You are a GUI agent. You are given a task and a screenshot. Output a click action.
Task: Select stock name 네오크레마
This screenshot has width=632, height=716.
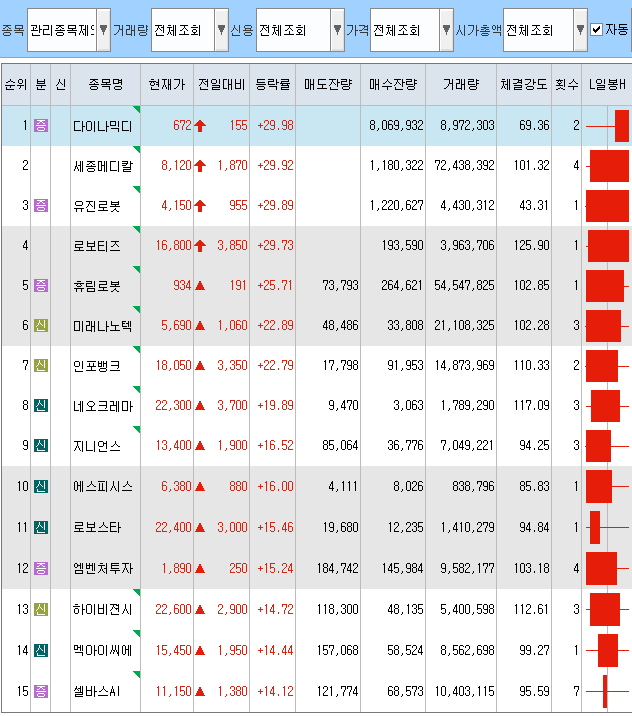[x=103, y=406]
